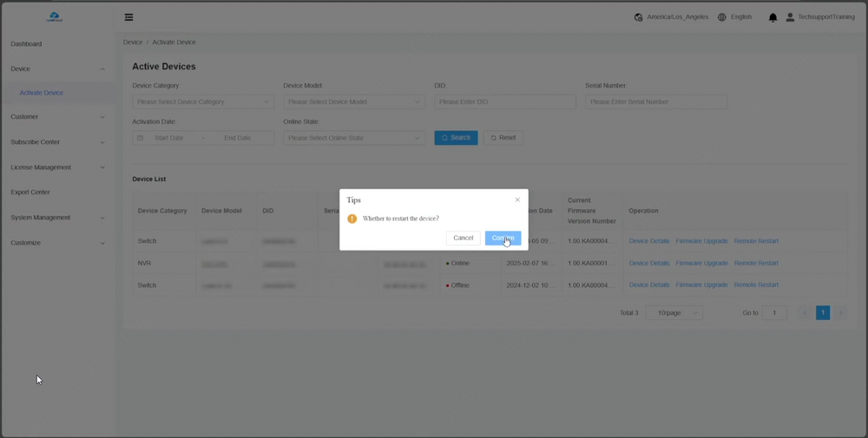Cancel the device restart prompt

(x=464, y=238)
